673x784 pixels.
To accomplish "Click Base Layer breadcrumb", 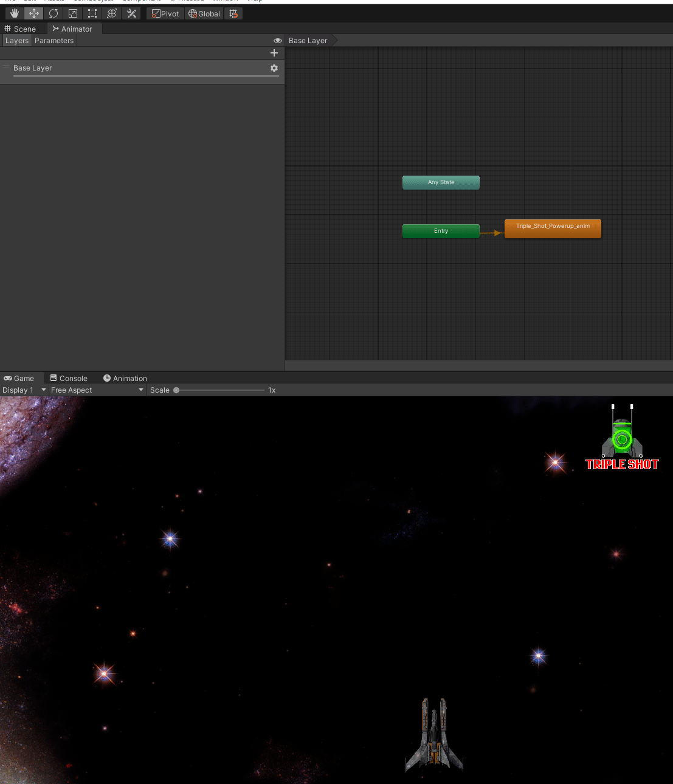I will (308, 41).
